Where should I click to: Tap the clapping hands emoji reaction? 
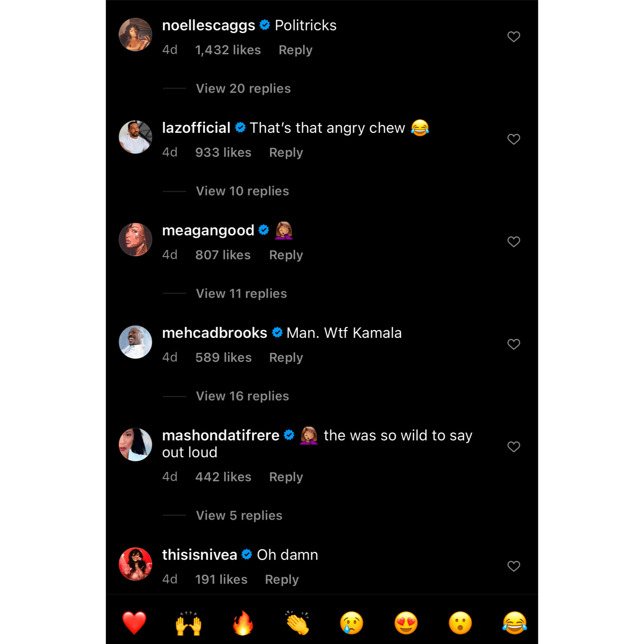(x=297, y=623)
